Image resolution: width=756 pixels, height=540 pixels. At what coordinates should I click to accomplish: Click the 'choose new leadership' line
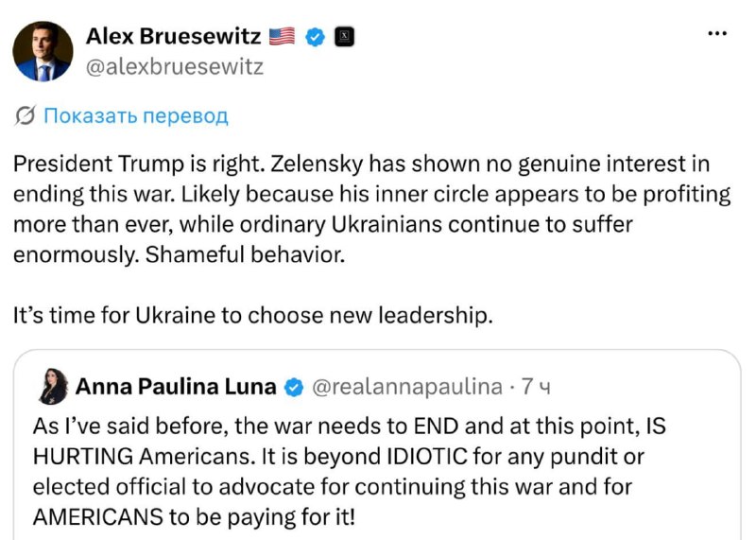click(252, 316)
